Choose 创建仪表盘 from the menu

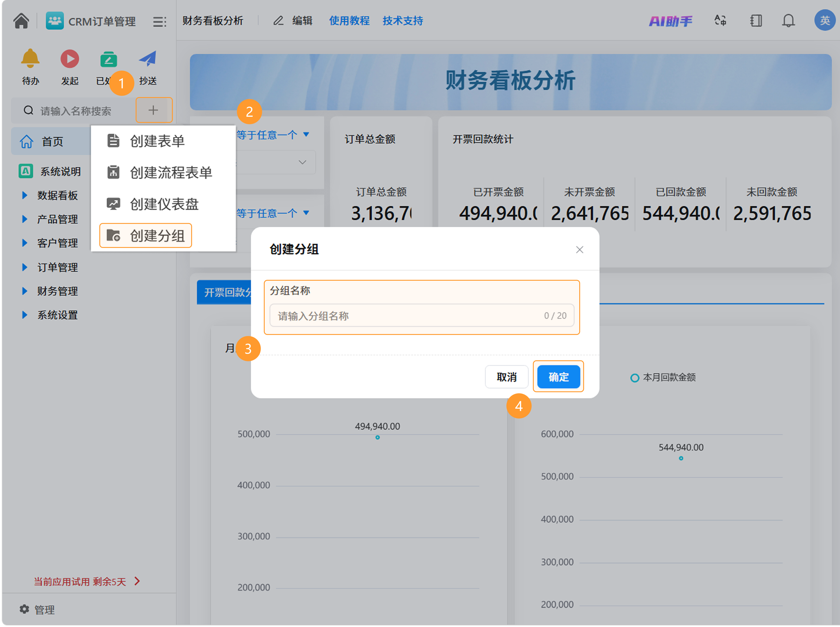tap(153, 204)
